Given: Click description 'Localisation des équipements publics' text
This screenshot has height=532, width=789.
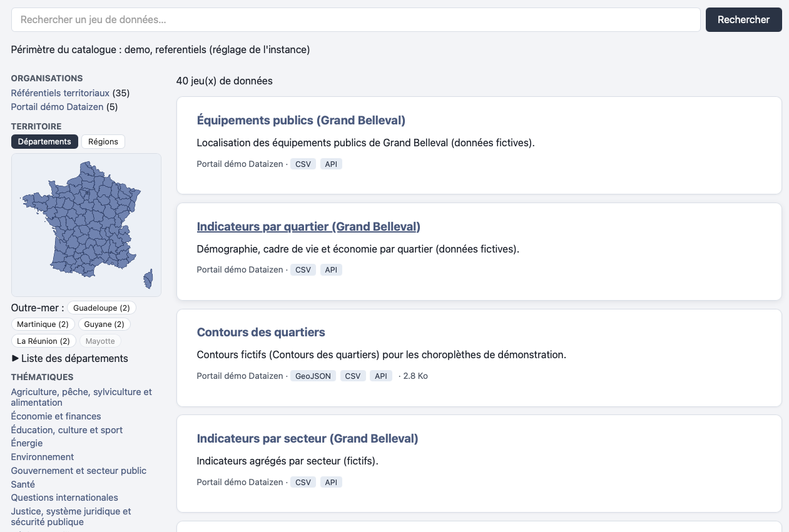Looking at the screenshot, I should tap(366, 143).
